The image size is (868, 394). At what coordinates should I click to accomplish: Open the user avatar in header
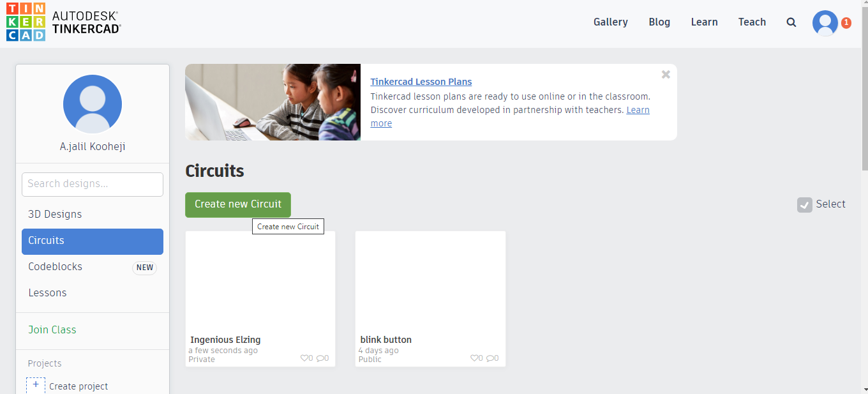825,23
